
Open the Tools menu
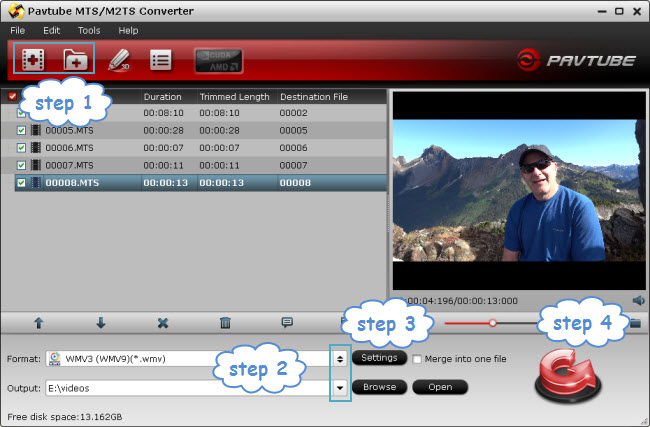point(89,31)
